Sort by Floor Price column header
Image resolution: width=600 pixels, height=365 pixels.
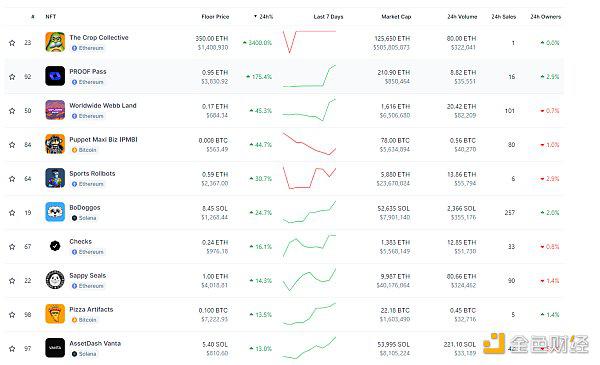coord(215,17)
